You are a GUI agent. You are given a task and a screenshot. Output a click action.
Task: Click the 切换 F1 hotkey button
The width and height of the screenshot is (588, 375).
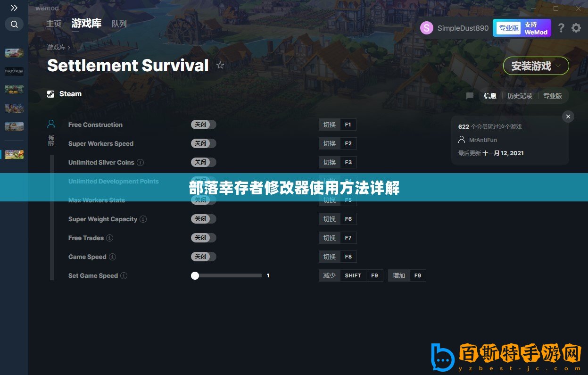338,125
